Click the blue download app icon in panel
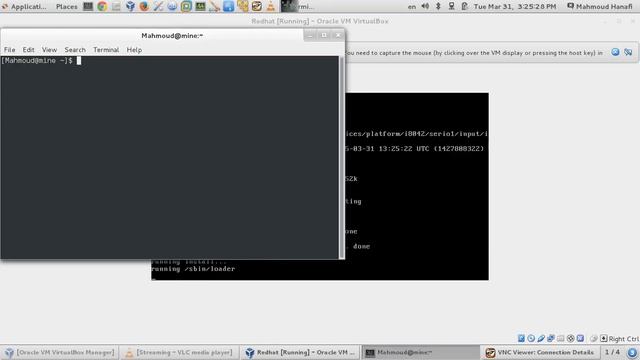This screenshot has width=640, height=360. [x=229, y=6]
